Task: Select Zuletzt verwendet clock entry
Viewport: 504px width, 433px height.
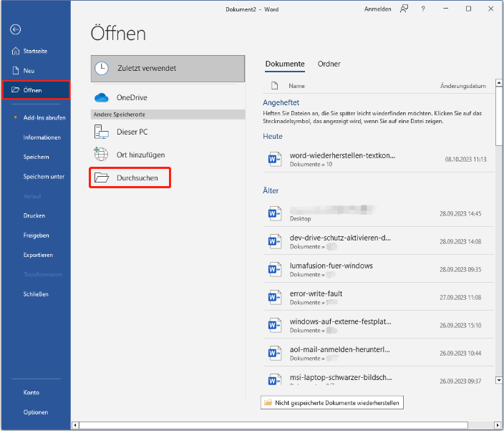Action: click(168, 68)
